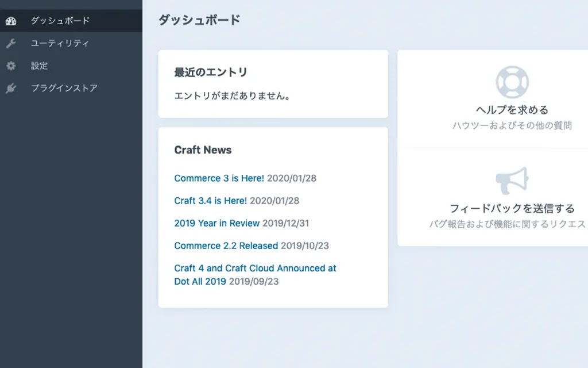
Task: Click the 2019/12/31 date text
Action: pyautogui.click(x=286, y=223)
